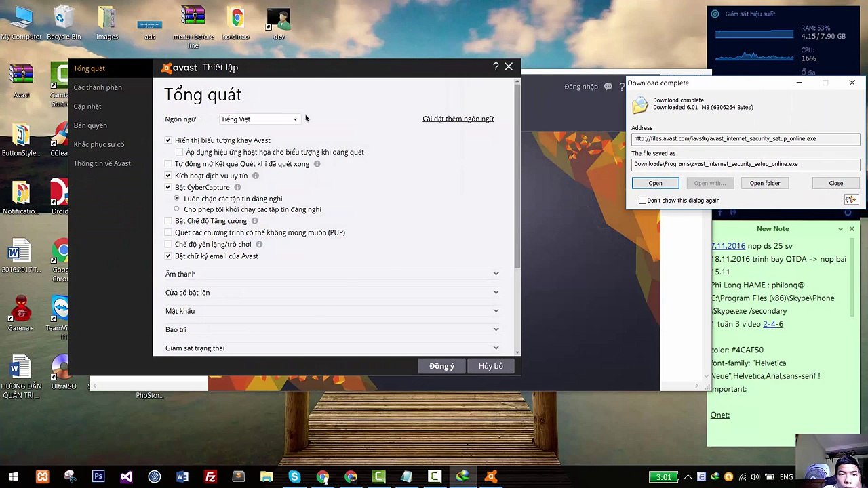Show info for 'Kích hoạt dịch vụ uy tín'
This screenshot has width=868, height=488.
coord(256,176)
